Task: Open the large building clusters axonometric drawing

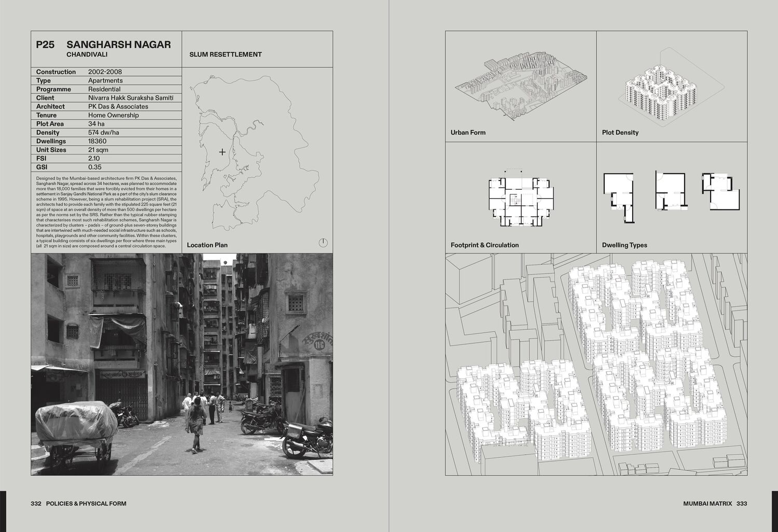Action: pos(596,364)
